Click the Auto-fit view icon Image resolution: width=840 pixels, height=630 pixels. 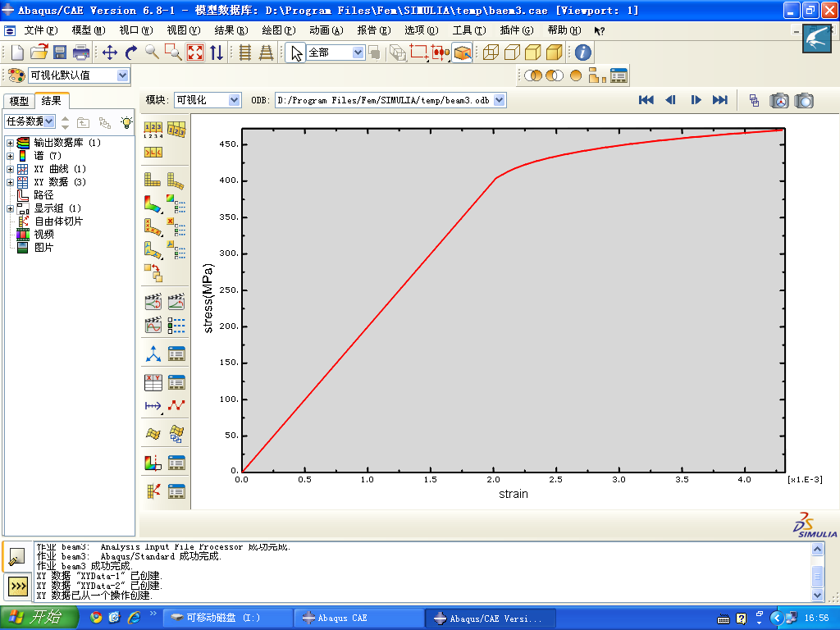click(x=195, y=52)
